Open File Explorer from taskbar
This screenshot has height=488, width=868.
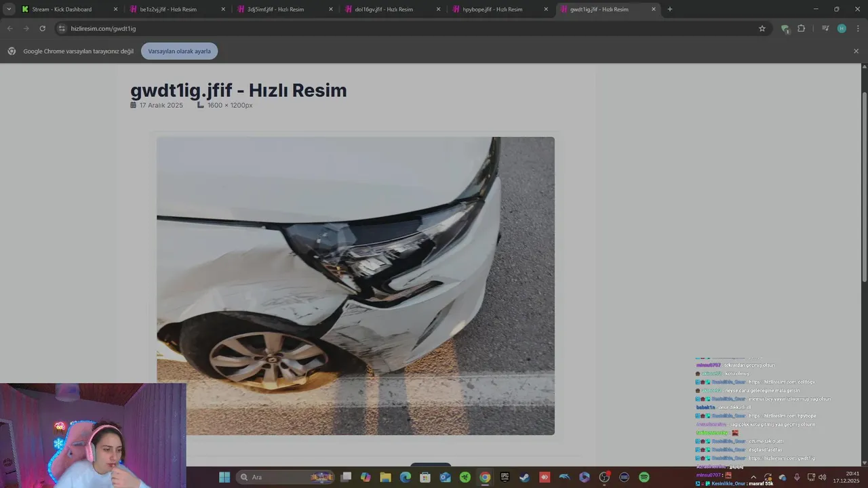click(x=385, y=477)
